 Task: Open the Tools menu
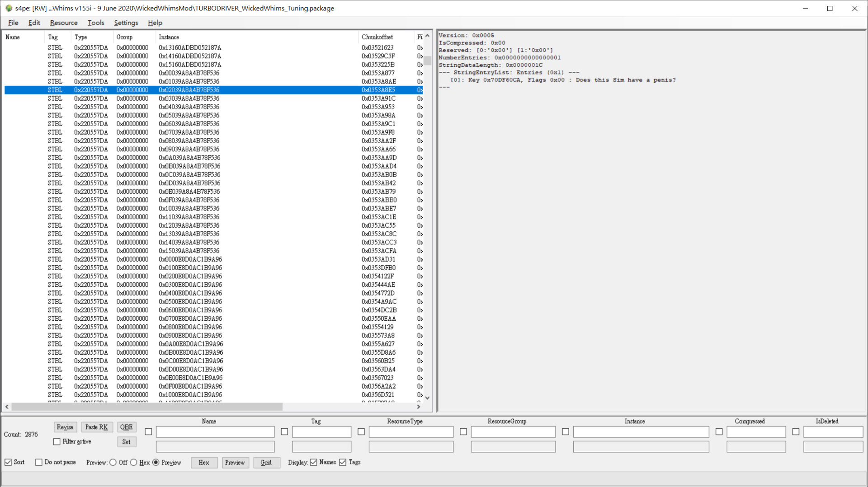[x=96, y=23]
